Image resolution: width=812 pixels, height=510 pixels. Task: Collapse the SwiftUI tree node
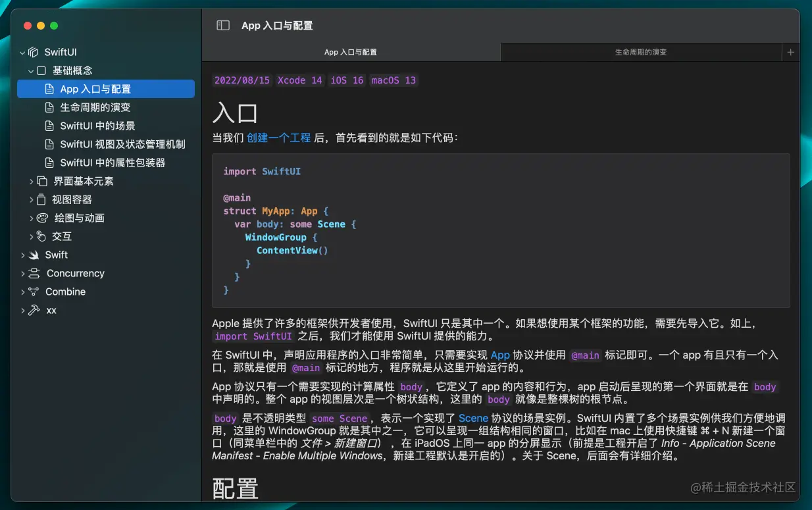tap(23, 52)
